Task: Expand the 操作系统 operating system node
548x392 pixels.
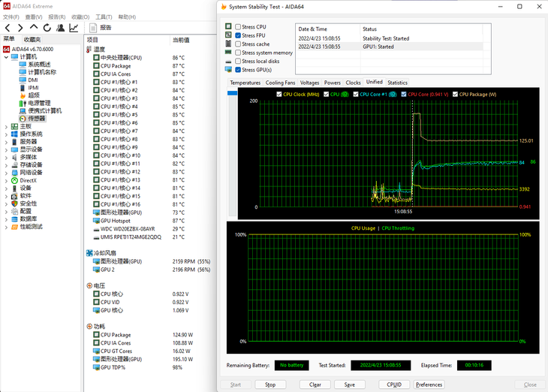Action: coord(6,134)
